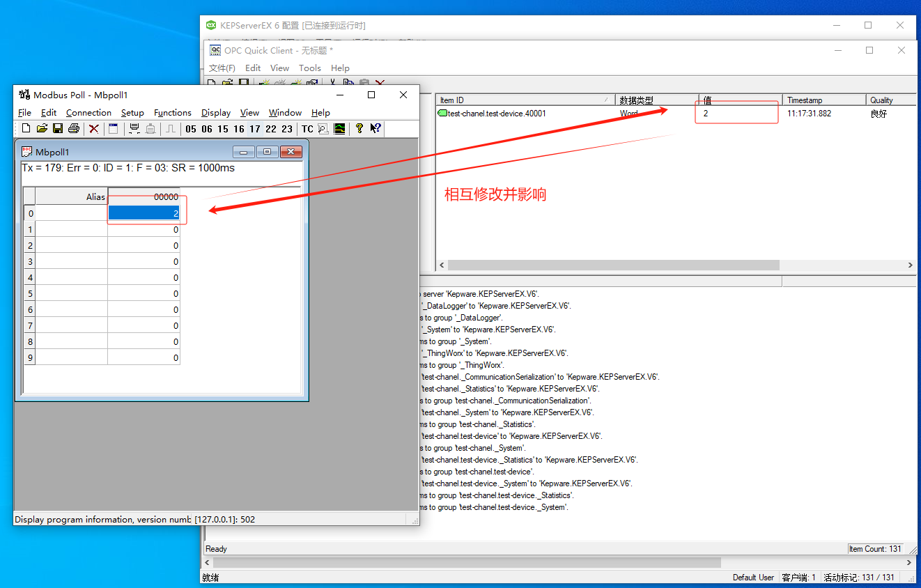Screen dimensions: 921x588
Task: Click timestamp 11:17:31.882 cell
Action: click(x=809, y=114)
